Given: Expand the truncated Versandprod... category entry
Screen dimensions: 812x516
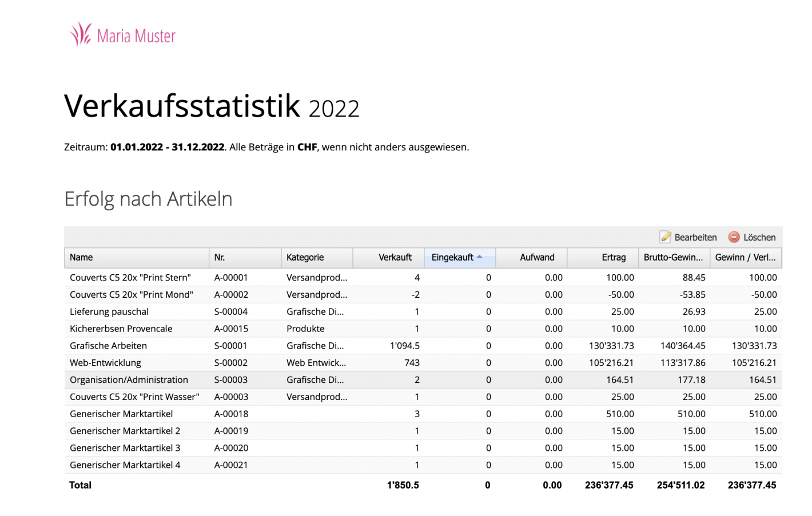Looking at the screenshot, I should 316,278.
